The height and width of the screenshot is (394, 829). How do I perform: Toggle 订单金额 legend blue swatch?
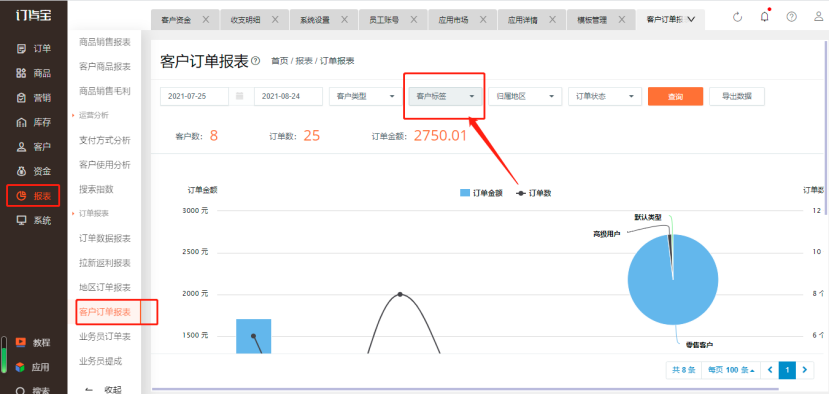(x=465, y=193)
